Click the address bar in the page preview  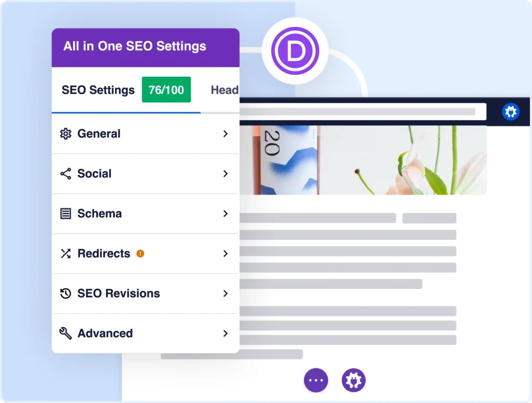[362, 112]
